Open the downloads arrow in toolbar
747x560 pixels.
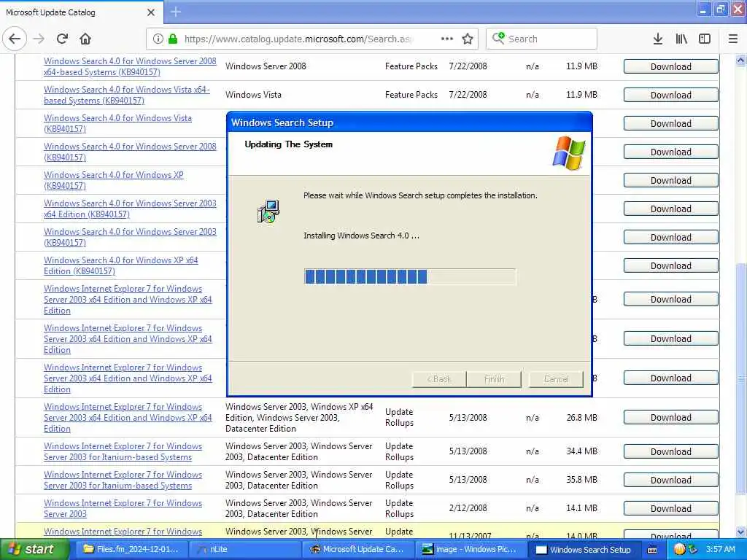(658, 39)
